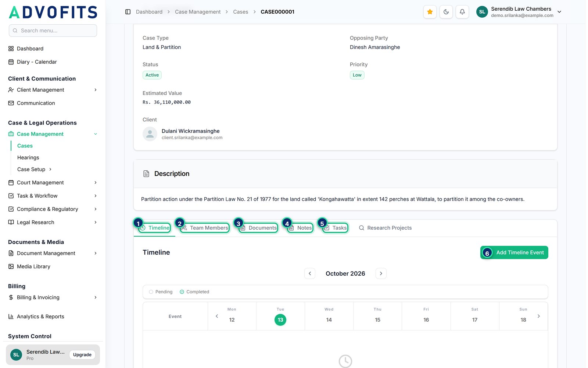Click the Upgrade button
This screenshot has width=588, height=368.
pyautogui.click(x=82, y=355)
